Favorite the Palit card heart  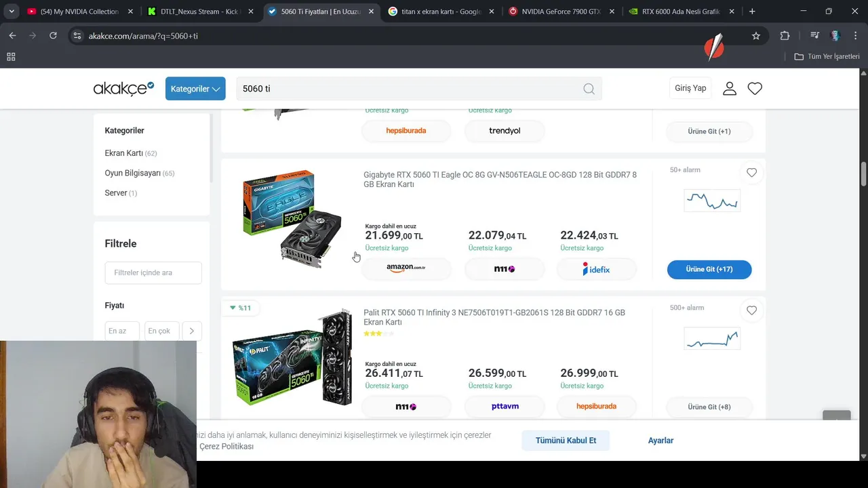(x=751, y=310)
